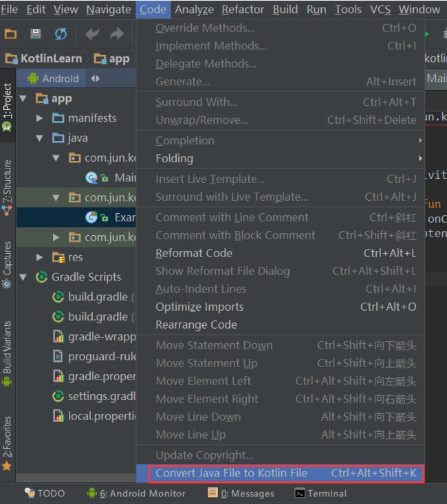Select Generate... menu item
Screen dimensions: 447x504
tap(281, 82)
